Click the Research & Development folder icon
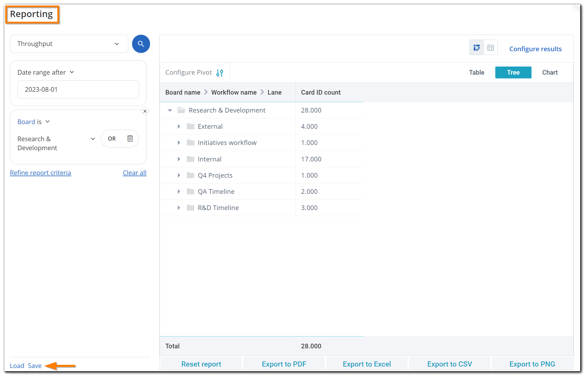 (181, 110)
